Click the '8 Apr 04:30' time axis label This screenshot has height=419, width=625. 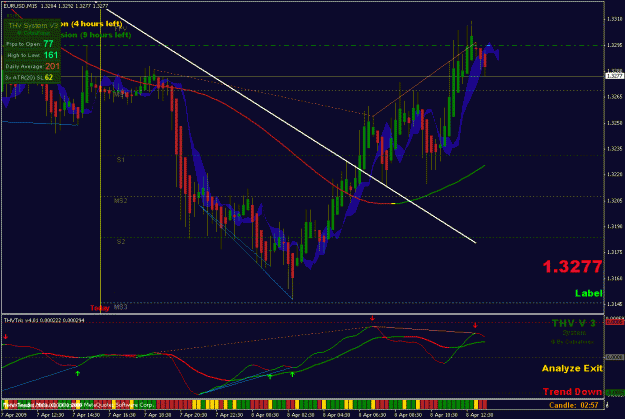(x=336, y=415)
